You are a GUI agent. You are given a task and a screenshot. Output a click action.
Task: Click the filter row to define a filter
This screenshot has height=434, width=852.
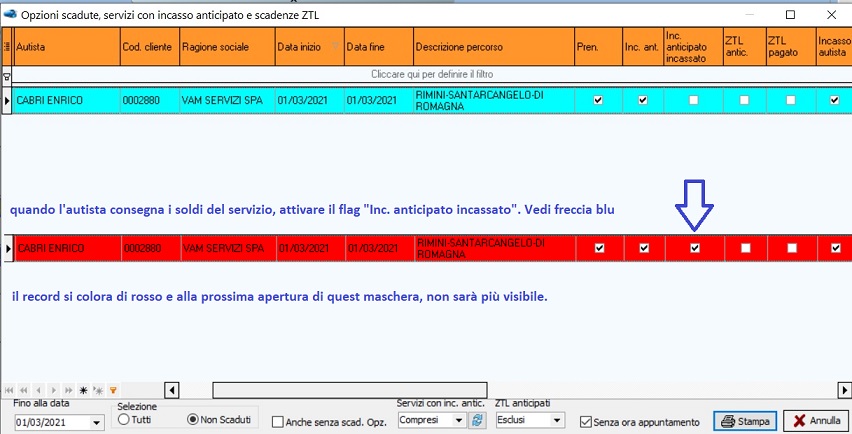[x=432, y=74]
